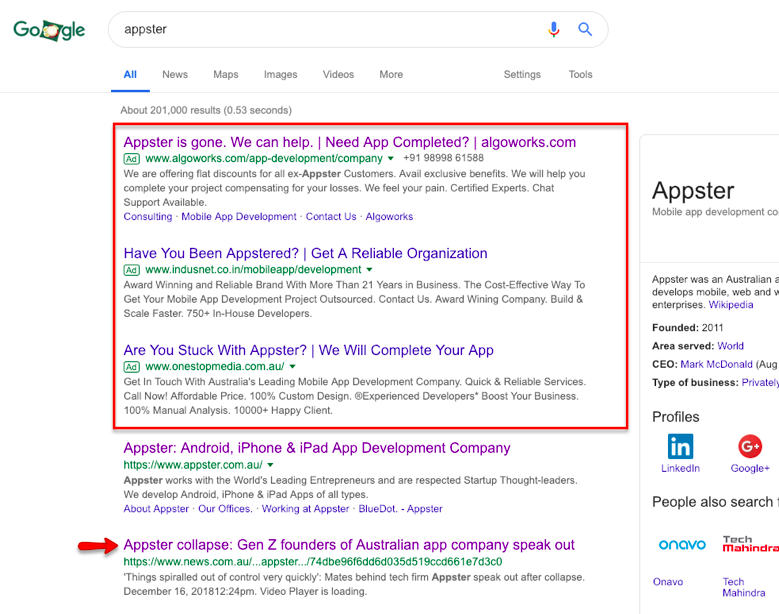The width and height of the screenshot is (779, 614).
Task: Expand the indusnet.co.in URL dropdown arrow
Action: point(369,270)
